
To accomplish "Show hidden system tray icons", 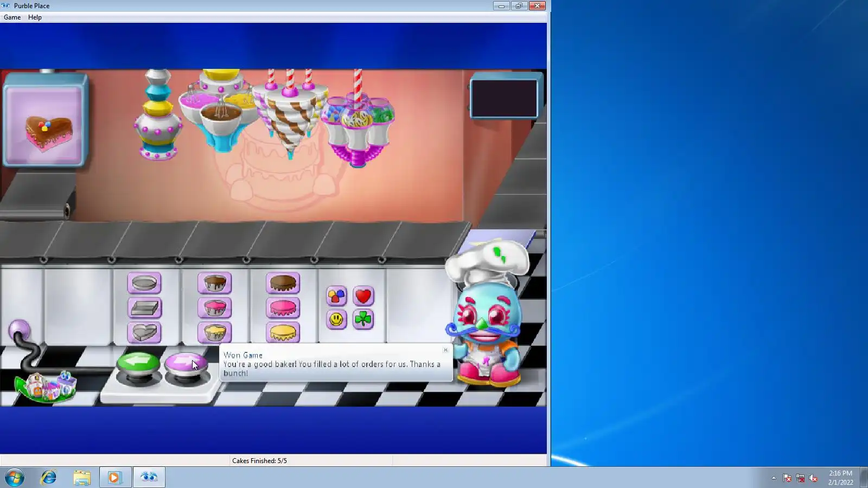I will click(x=774, y=478).
